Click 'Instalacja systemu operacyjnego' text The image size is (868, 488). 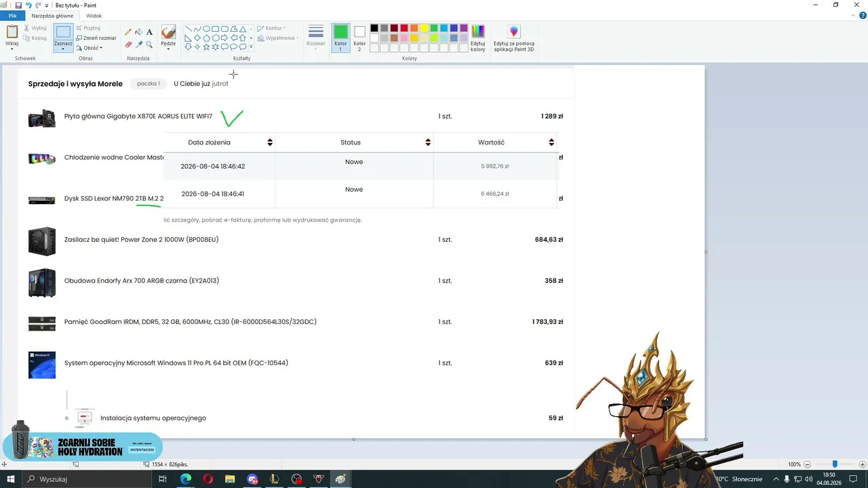153,418
